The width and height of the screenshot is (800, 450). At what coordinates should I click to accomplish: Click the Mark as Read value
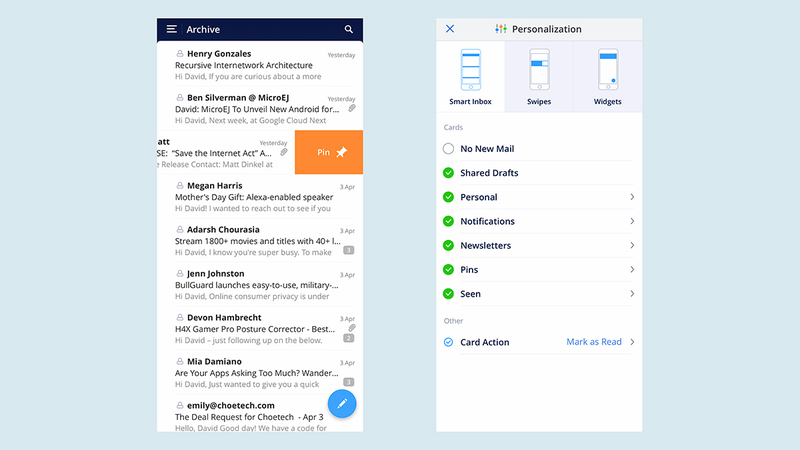click(594, 342)
